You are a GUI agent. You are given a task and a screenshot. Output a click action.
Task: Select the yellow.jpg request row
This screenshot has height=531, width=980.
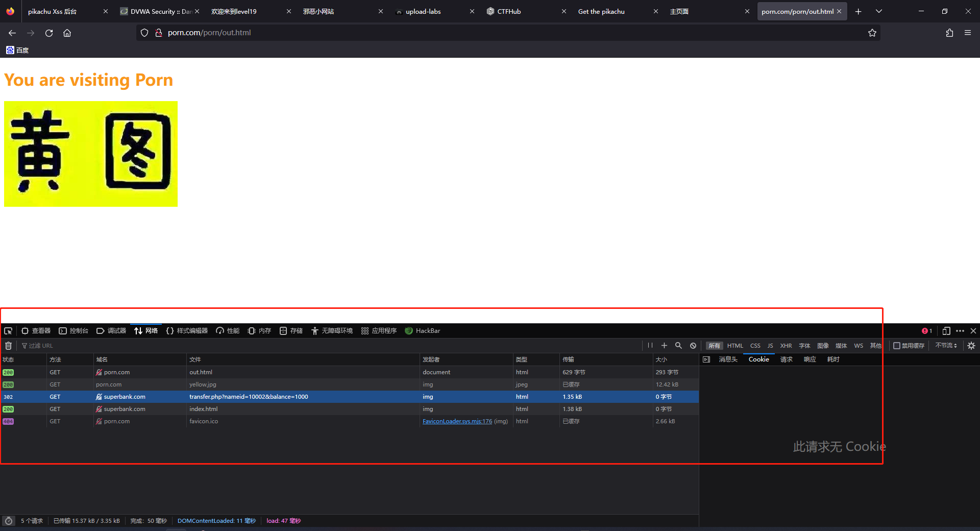click(350, 384)
